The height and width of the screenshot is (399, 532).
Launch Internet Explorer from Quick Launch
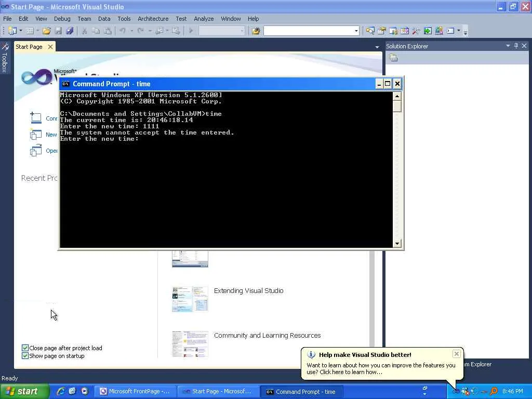pyautogui.click(x=61, y=391)
